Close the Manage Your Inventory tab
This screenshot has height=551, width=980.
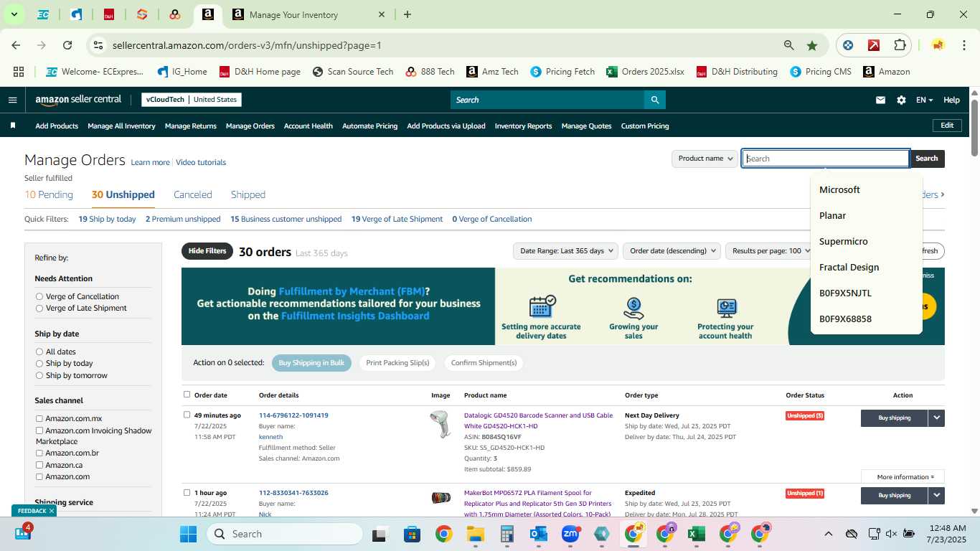pos(382,14)
